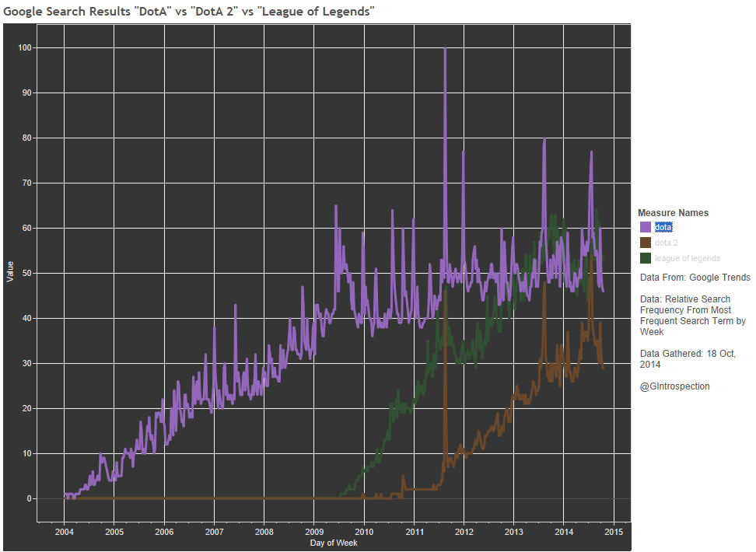
Task: Click the Measure Names legend header
Action: [673, 213]
